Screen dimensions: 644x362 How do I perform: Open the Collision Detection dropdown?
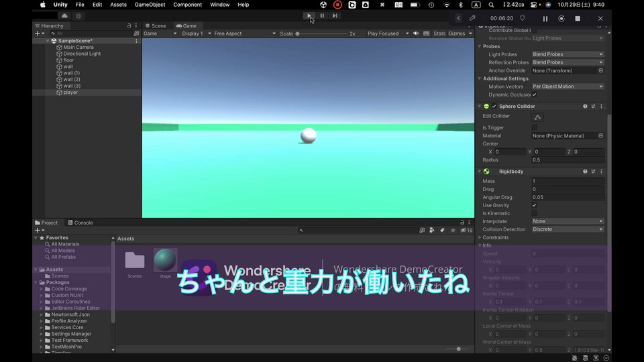tap(568, 229)
